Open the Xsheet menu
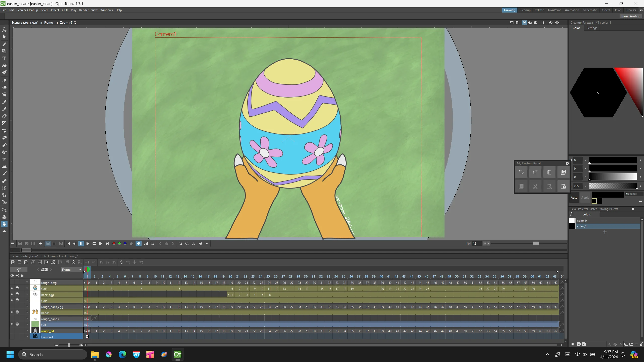This screenshot has height=362, width=644. point(55,10)
